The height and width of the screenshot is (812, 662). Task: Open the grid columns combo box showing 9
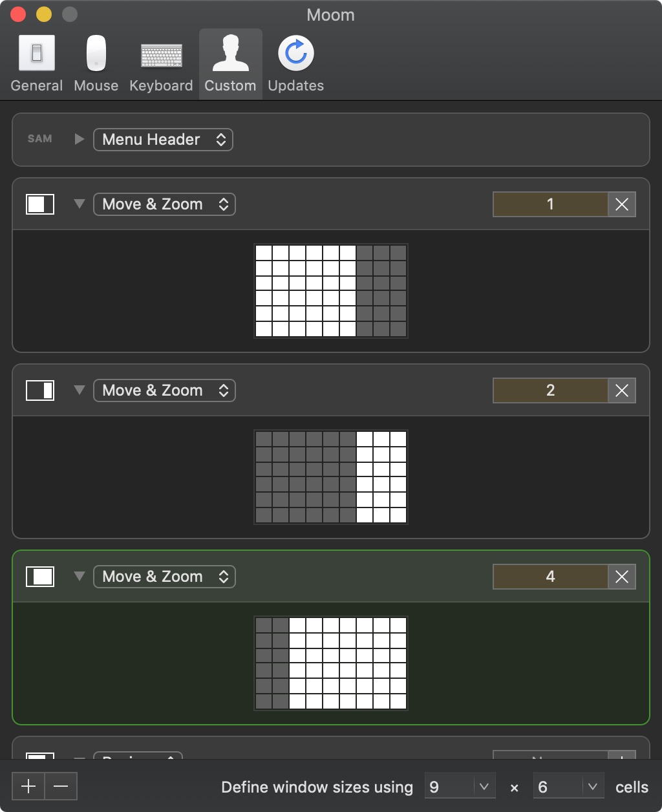click(x=460, y=787)
